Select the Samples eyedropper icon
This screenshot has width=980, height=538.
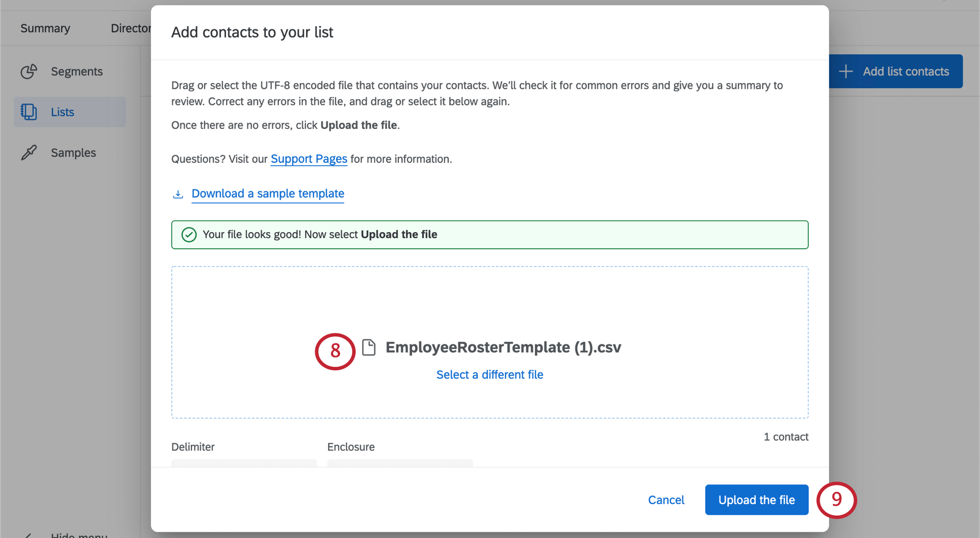[x=29, y=153]
